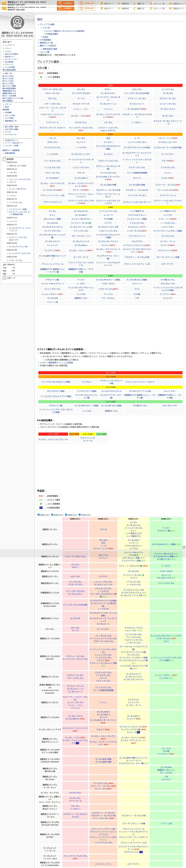Viewport: 186px width, 868px height.
Task: Expand ▼コスト1500 in the sidebar menu
Action: coord(8,84)
